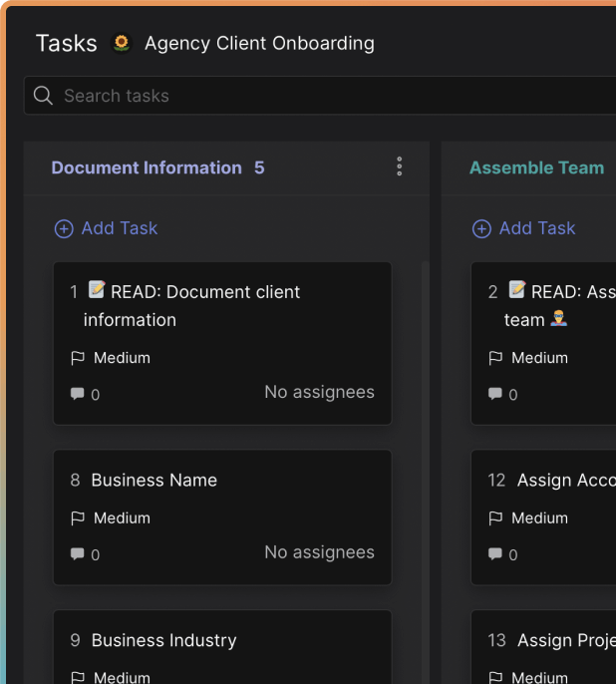Screen dimensions: 616x684
Task: Click No assignees on task 1 card
Action: click(x=319, y=392)
